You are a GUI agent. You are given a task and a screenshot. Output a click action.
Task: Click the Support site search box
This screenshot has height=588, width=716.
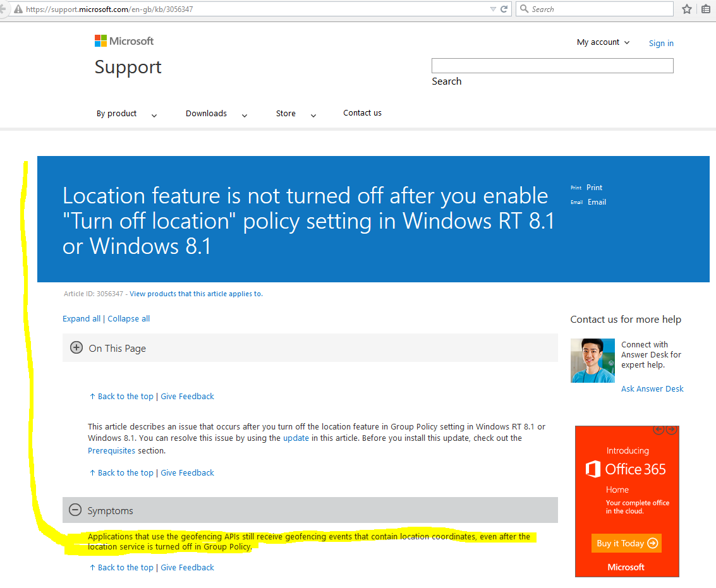552,66
